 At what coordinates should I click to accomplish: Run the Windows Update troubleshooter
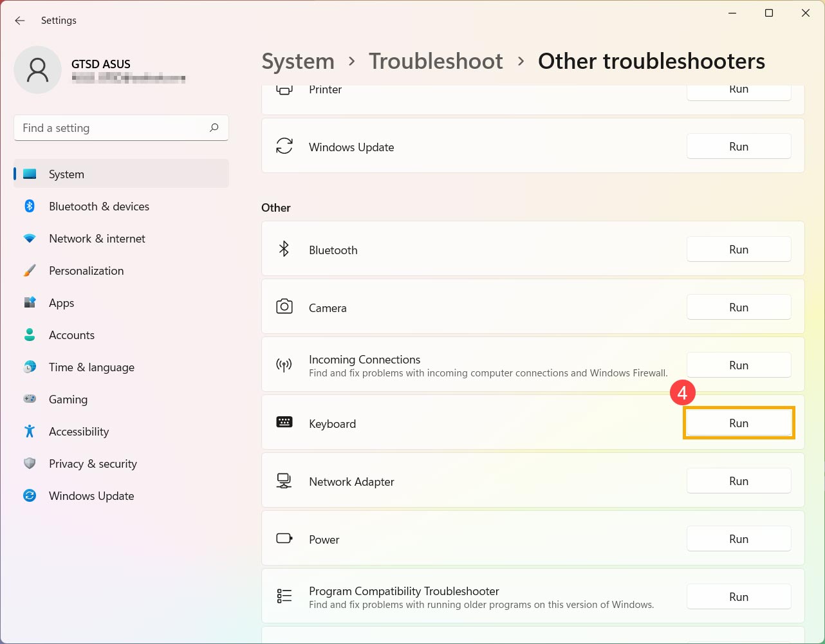(739, 146)
